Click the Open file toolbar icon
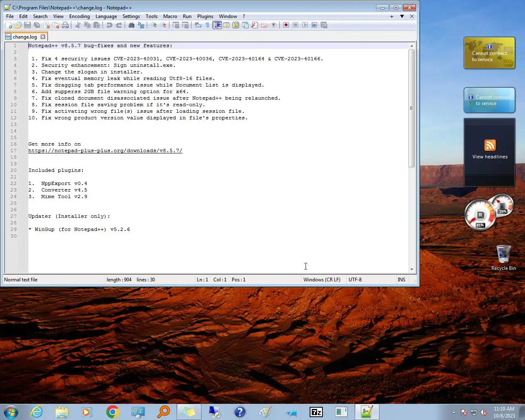This screenshot has height=420, width=525. coord(18,25)
